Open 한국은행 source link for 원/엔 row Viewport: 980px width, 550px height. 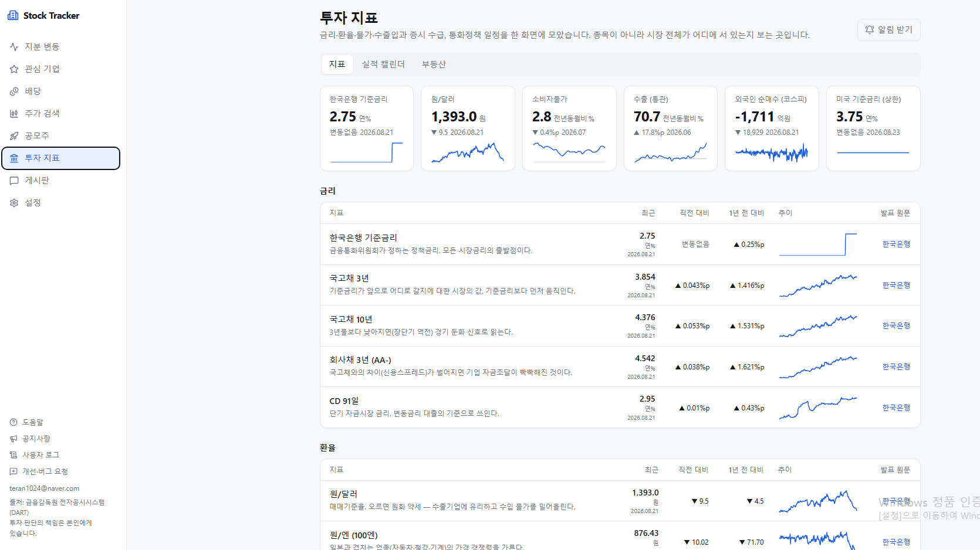896,542
